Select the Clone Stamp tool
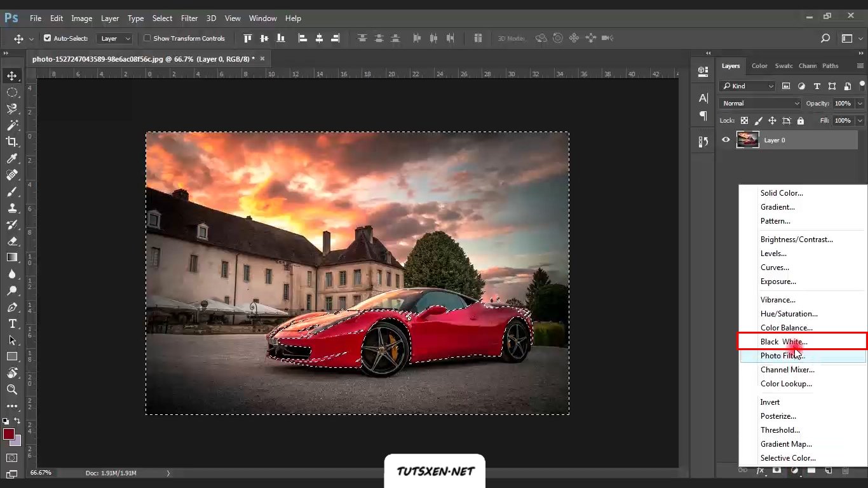Screen dimensions: 868x488 [x=12, y=208]
